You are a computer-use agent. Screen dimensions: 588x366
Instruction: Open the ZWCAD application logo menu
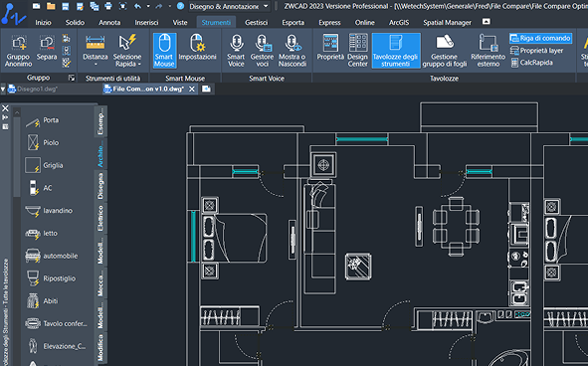14,14
